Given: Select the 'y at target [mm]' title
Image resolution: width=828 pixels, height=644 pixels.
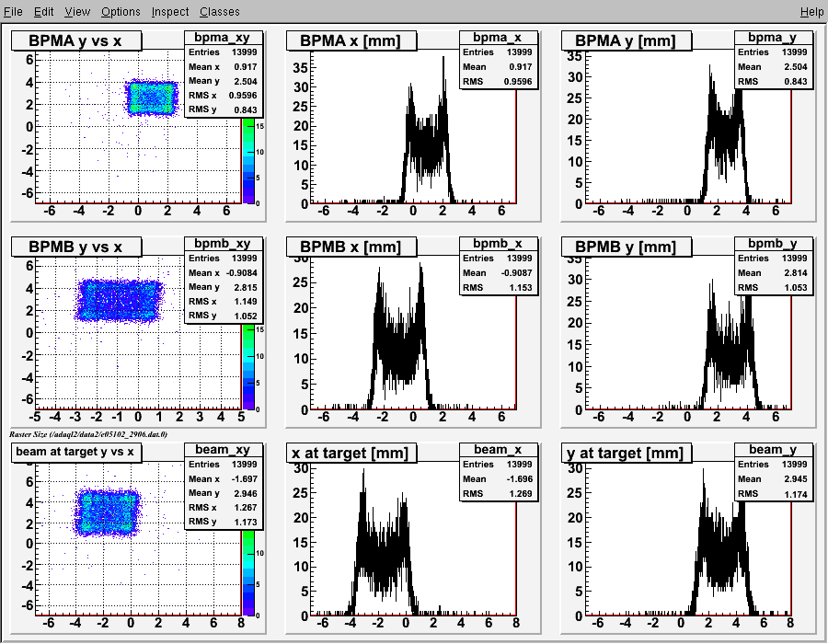Looking at the screenshot, I should coord(627,453).
